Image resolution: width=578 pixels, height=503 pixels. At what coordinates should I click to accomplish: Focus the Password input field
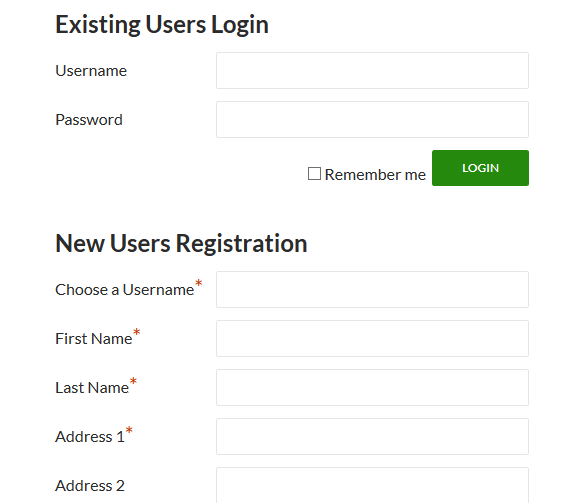point(372,119)
